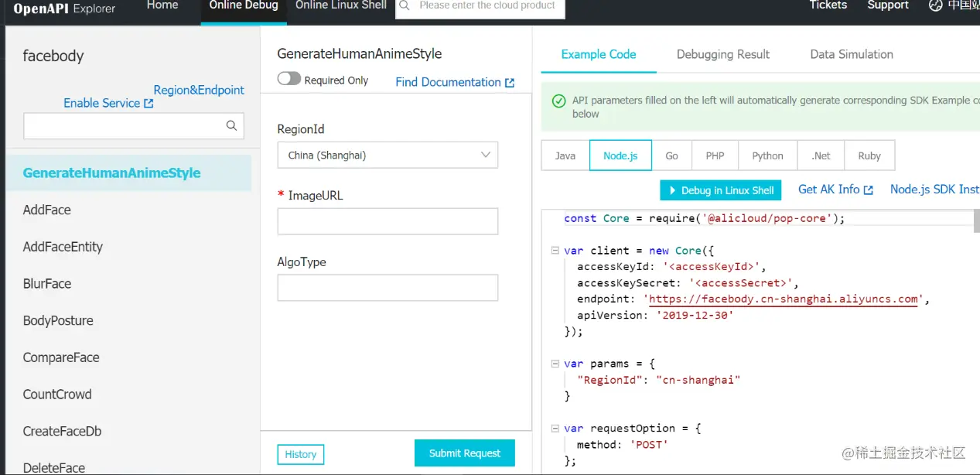Image resolution: width=980 pixels, height=475 pixels.
Task: Select the Go language tab
Action: pos(671,155)
